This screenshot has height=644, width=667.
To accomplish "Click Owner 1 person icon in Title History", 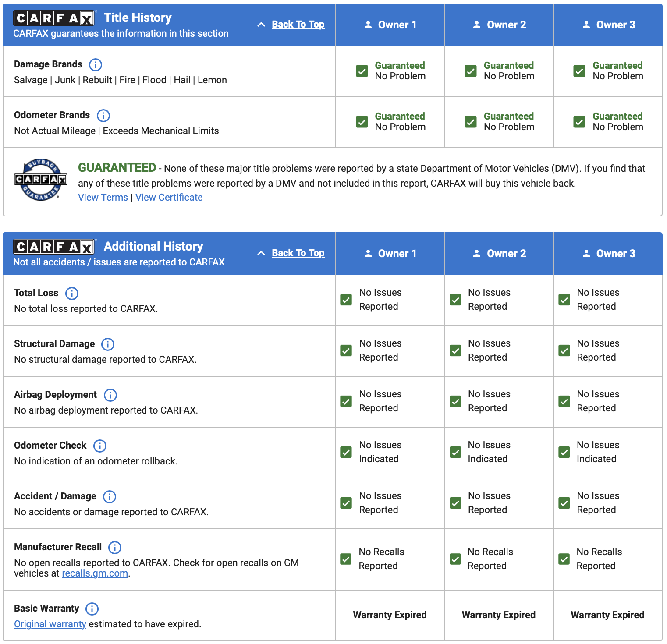I will coord(368,25).
